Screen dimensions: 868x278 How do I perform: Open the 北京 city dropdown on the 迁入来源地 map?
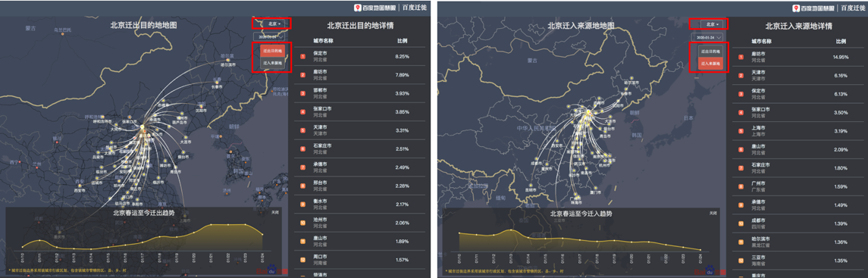coord(711,23)
